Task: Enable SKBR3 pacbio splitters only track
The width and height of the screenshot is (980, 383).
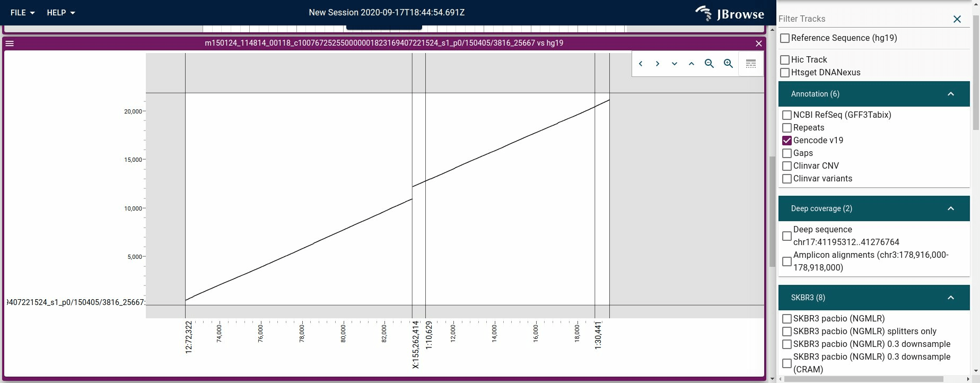Action: pos(787,332)
